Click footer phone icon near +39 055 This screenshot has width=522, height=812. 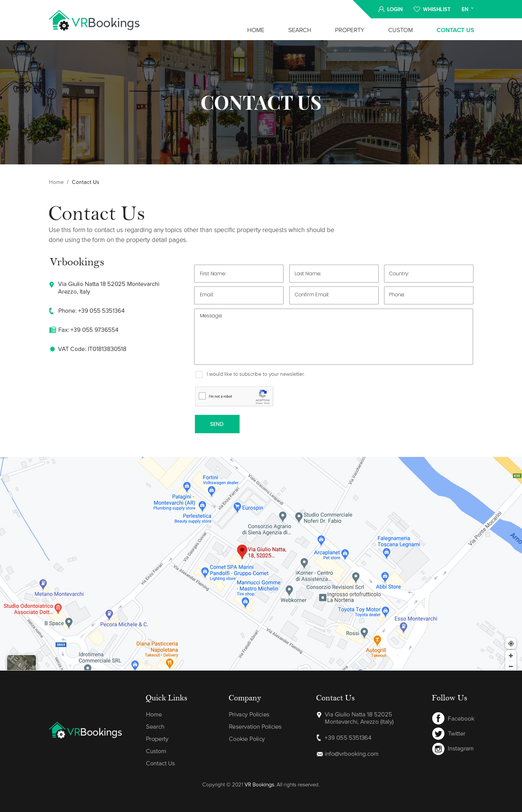click(x=319, y=738)
